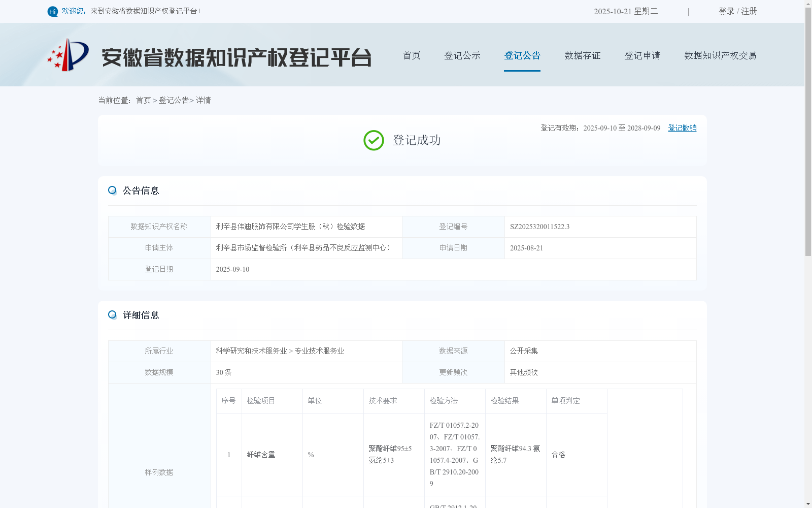Click the 所属行业 label cell

(159, 351)
